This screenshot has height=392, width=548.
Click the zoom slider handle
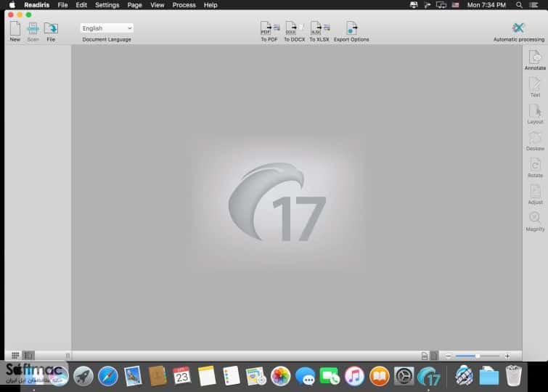478,356
